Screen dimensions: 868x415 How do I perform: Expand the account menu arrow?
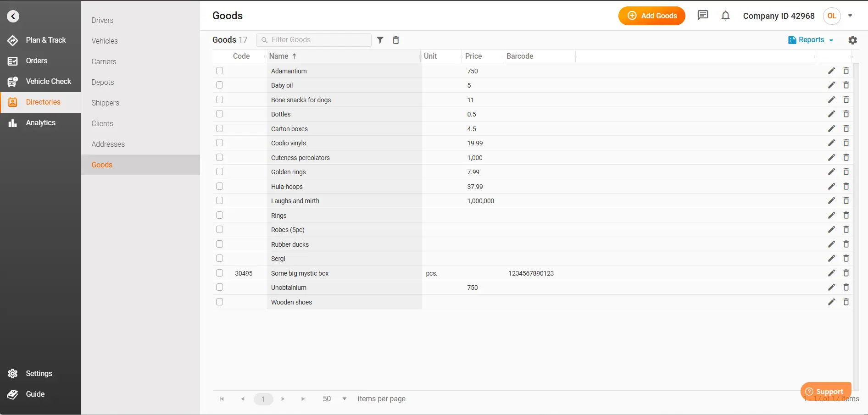(x=850, y=16)
